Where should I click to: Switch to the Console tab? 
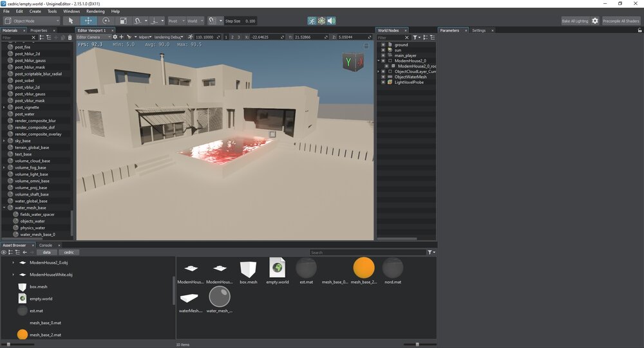pos(46,245)
